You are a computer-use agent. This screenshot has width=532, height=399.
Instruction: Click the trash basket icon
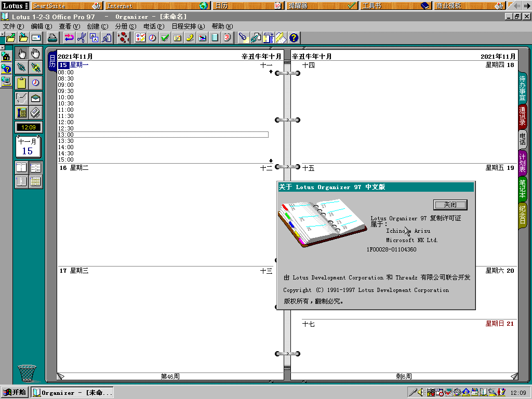click(x=27, y=373)
